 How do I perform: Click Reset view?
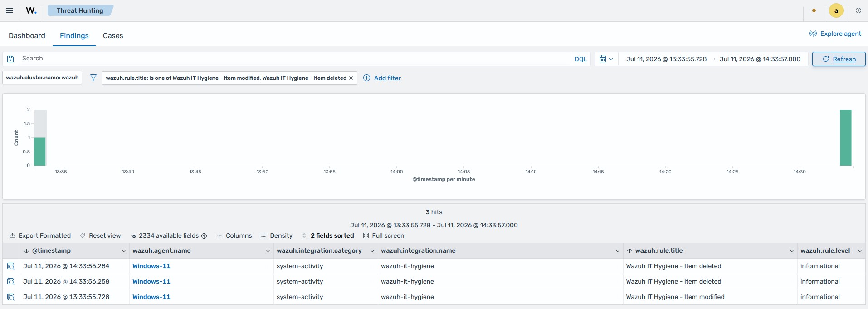[x=100, y=235]
